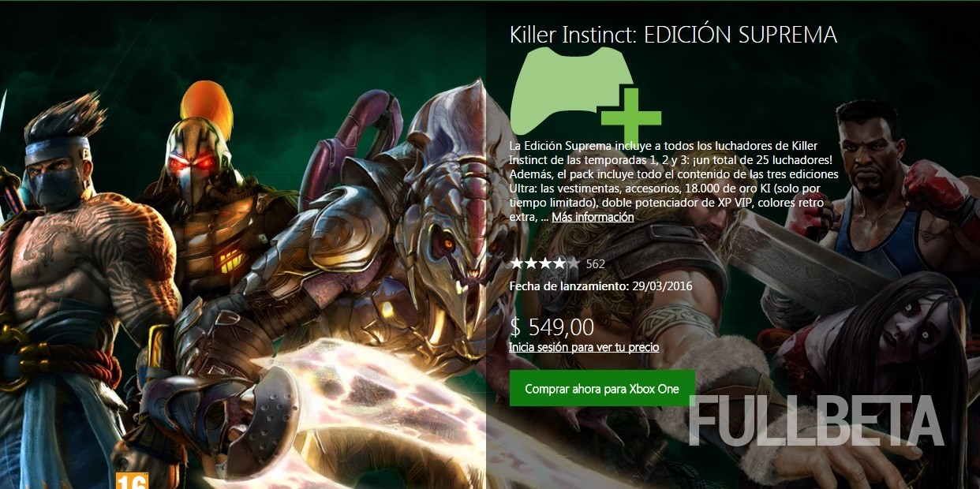Open the 562 ratings count
The width and height of the screenshot is (980, 489).
596,263
